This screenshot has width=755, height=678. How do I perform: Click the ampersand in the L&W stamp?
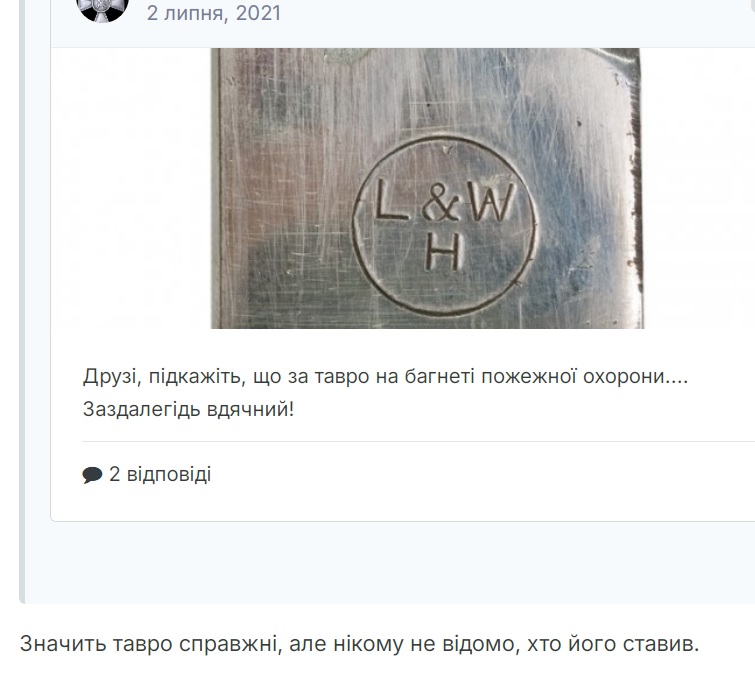click(440, 203)
